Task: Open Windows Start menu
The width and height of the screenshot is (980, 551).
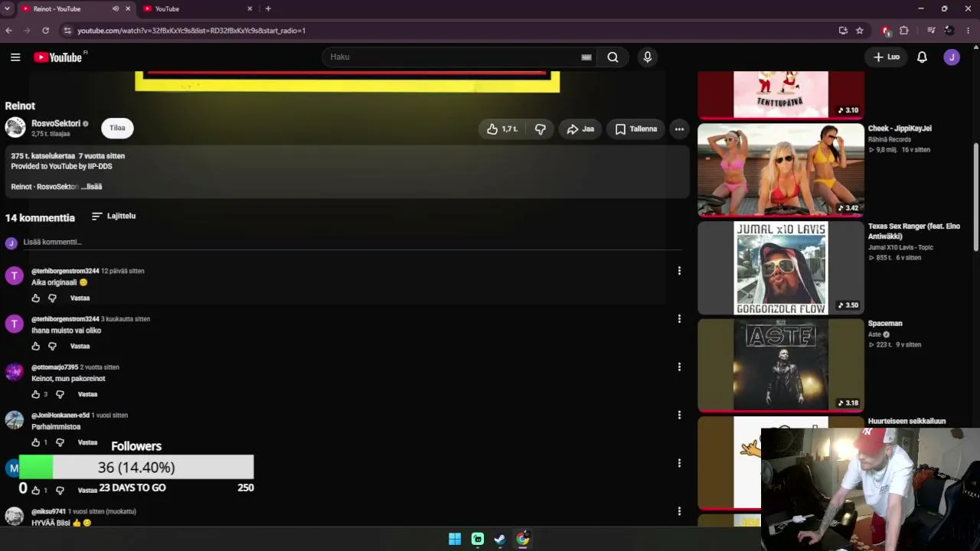Action: (455, 540)
